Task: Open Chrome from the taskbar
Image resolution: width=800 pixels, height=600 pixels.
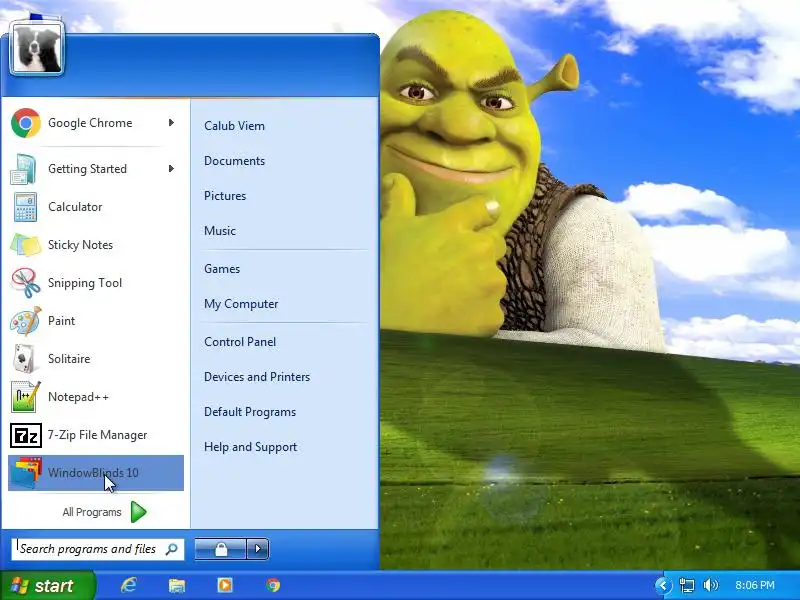Action: point(273,585)
